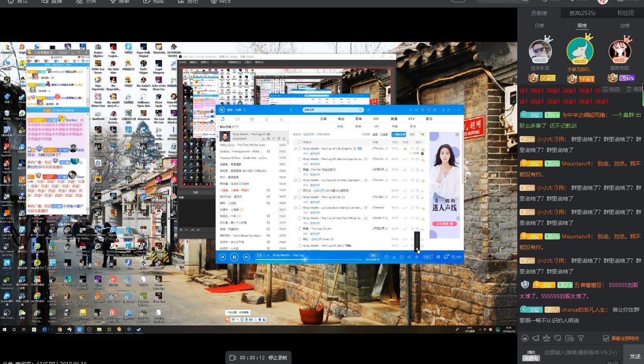
Task: Tick checkbox for 阿尔法 - 生命之杯 2016
Action: (300, 190)
